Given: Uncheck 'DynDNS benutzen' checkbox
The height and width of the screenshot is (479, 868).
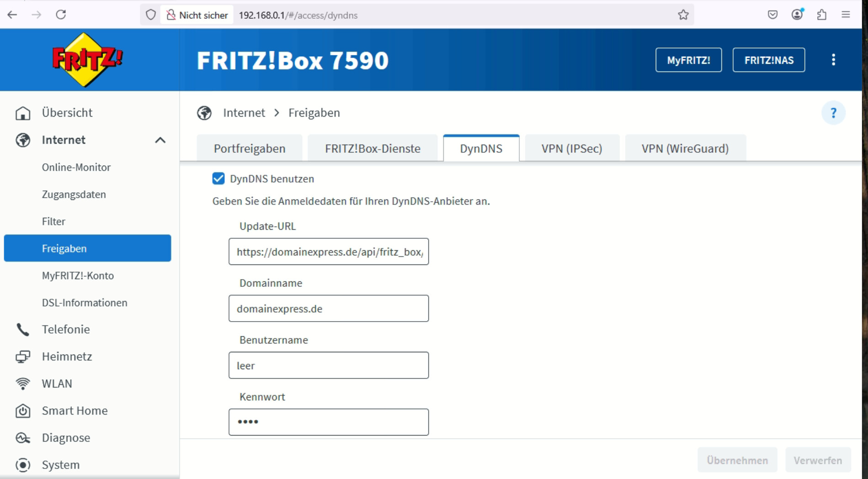Looking at the screenshot, I should point(218,178).
